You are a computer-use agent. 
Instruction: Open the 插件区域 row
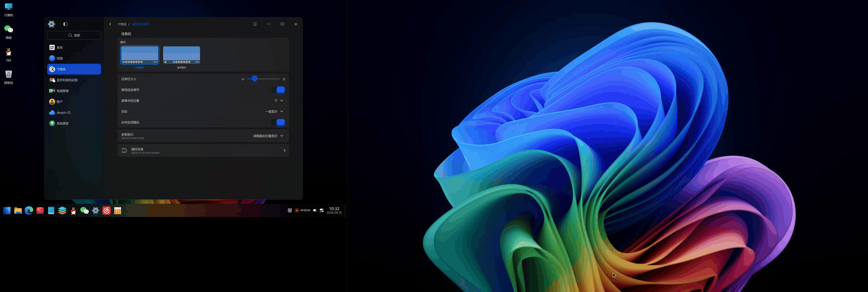(203, 151)
